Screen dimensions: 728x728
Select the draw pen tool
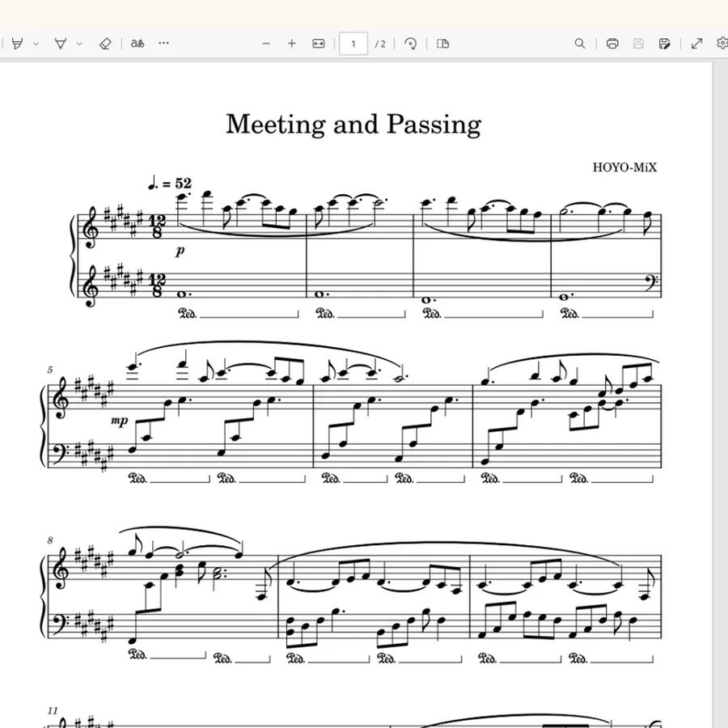(x=61, y=44)
